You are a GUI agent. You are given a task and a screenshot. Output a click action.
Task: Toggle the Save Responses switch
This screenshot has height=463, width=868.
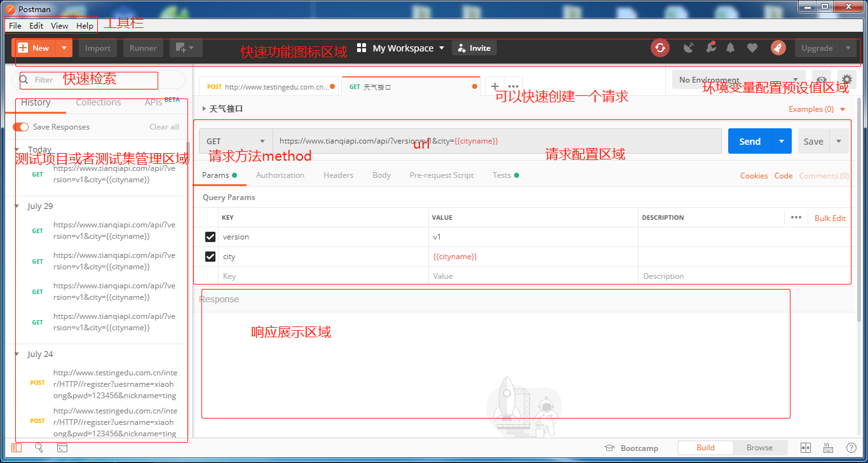[21, 127]
